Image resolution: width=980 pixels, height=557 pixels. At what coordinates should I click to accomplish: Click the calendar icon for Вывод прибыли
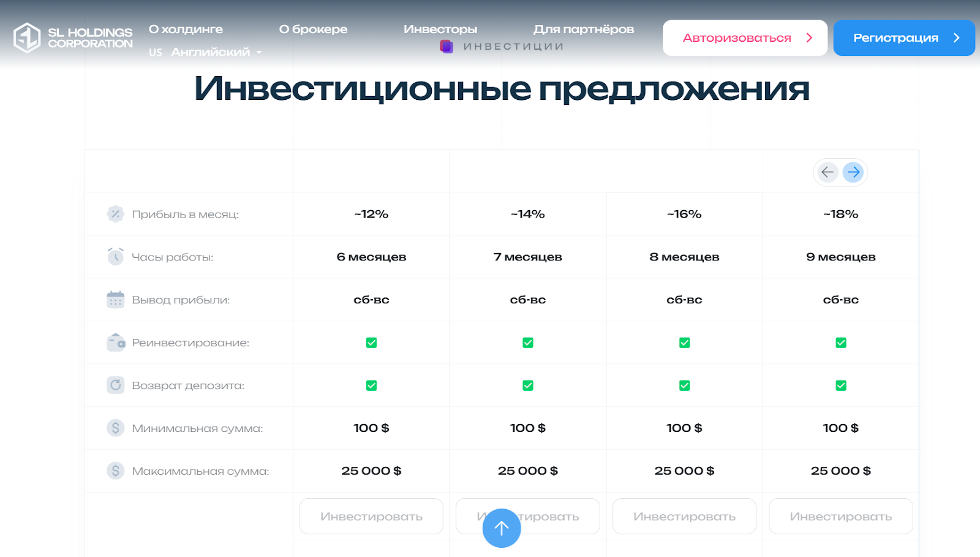[x=115, y=300]
